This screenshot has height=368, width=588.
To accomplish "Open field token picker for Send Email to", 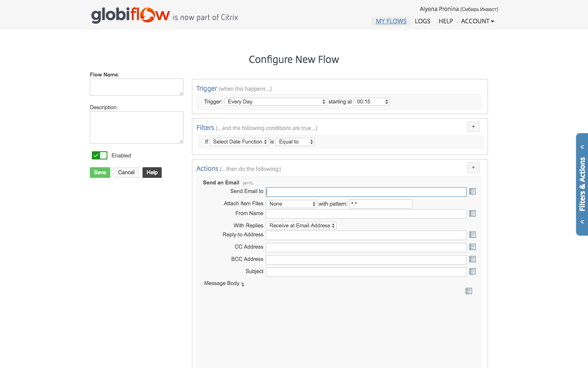I will (x=472, y=191).
